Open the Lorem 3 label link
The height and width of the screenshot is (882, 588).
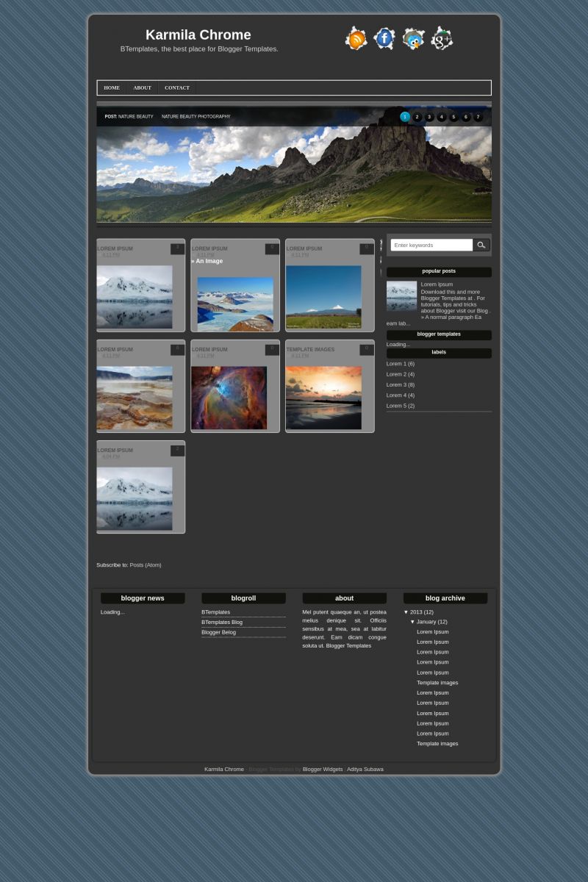(x=401, y=384)
